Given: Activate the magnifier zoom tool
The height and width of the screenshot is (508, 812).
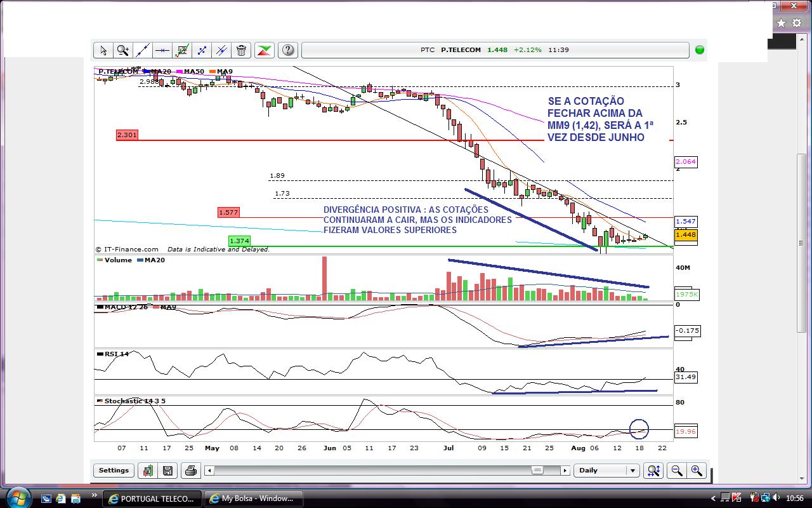Looking at the screenshot, I should coord(122,50).
